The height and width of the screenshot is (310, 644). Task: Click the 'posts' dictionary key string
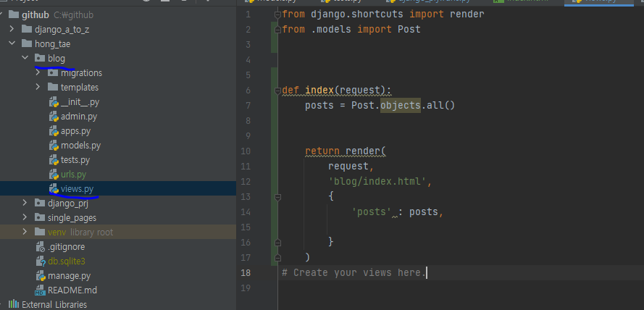pyautogui.click(x=372, y=212)
